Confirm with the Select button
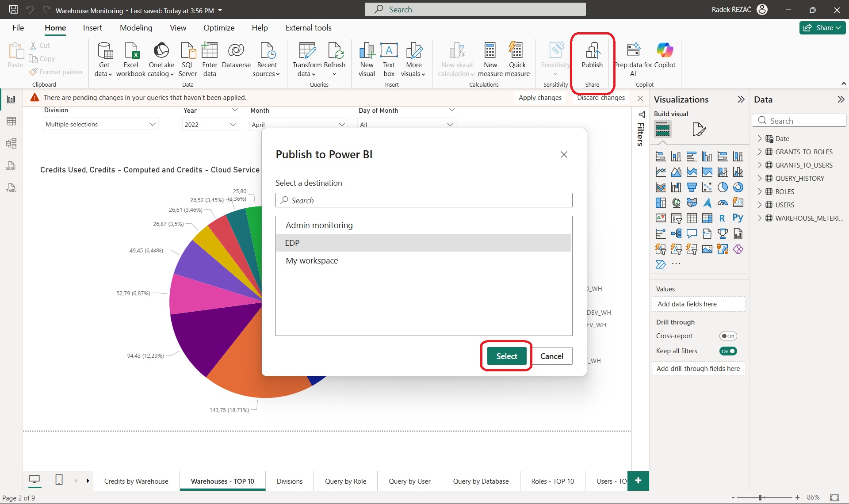Screen dimensions: 849x504 tap(506, 356)
